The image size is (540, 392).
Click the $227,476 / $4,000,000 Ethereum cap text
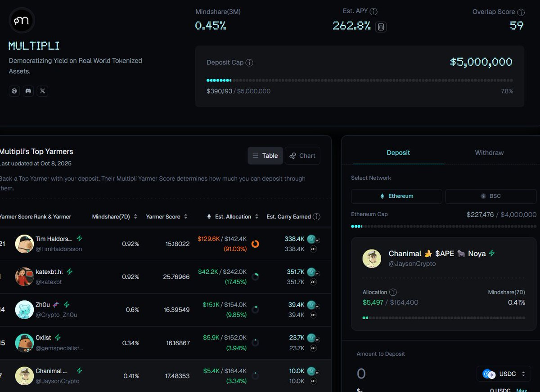tap(501, 215)
